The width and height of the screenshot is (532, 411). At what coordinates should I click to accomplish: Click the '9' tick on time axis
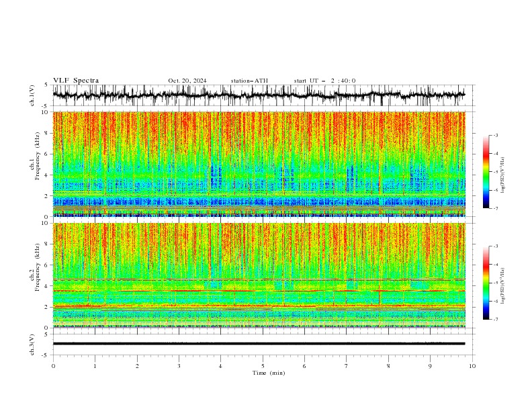pyautogui.click(x=430, y=366)
